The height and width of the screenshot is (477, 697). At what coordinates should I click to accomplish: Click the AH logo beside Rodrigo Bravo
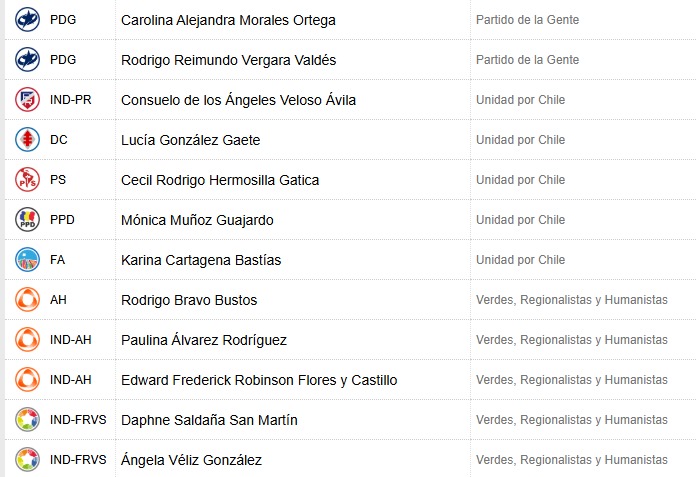(27, 300)
